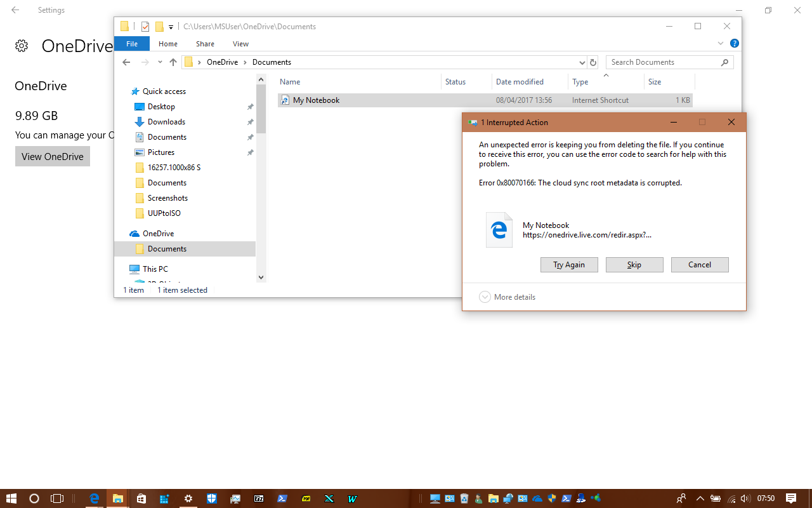The height and width of the screenshot is (508, 812).
Task: Click Try Again in error dialog
Action: pos(569,265)
